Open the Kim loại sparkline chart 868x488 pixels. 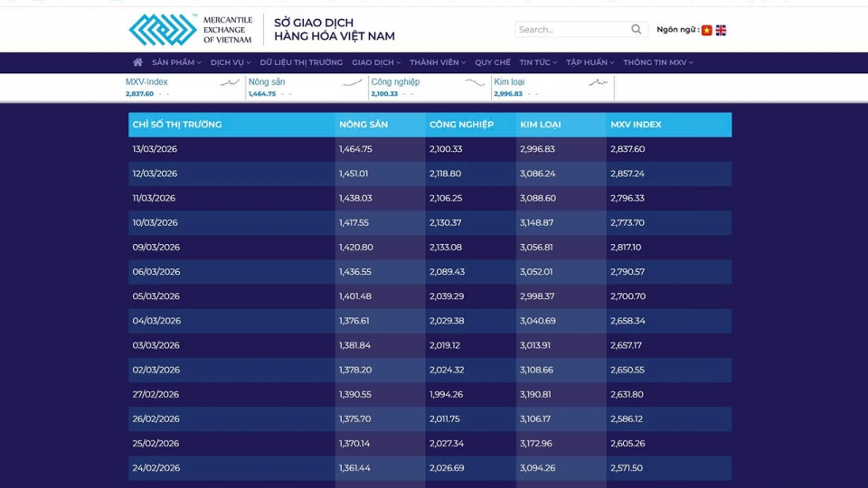click(x=598, y=83)
